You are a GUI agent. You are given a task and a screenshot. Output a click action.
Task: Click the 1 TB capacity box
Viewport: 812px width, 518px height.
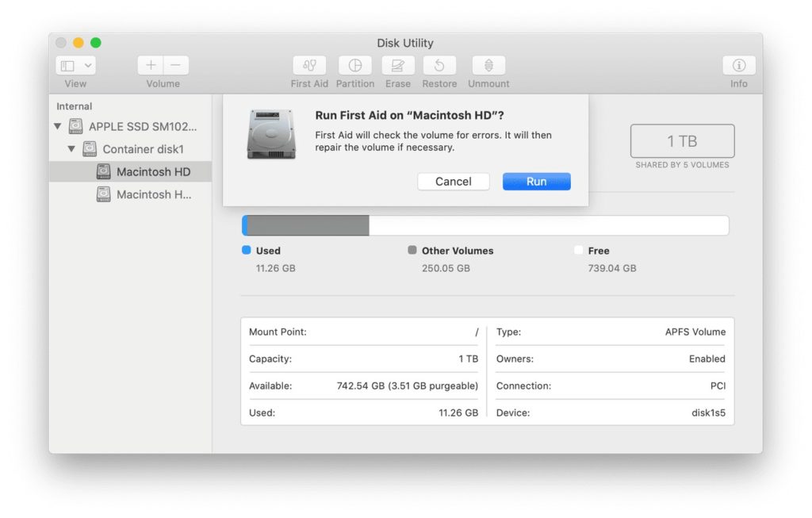(x=682, y=141)
